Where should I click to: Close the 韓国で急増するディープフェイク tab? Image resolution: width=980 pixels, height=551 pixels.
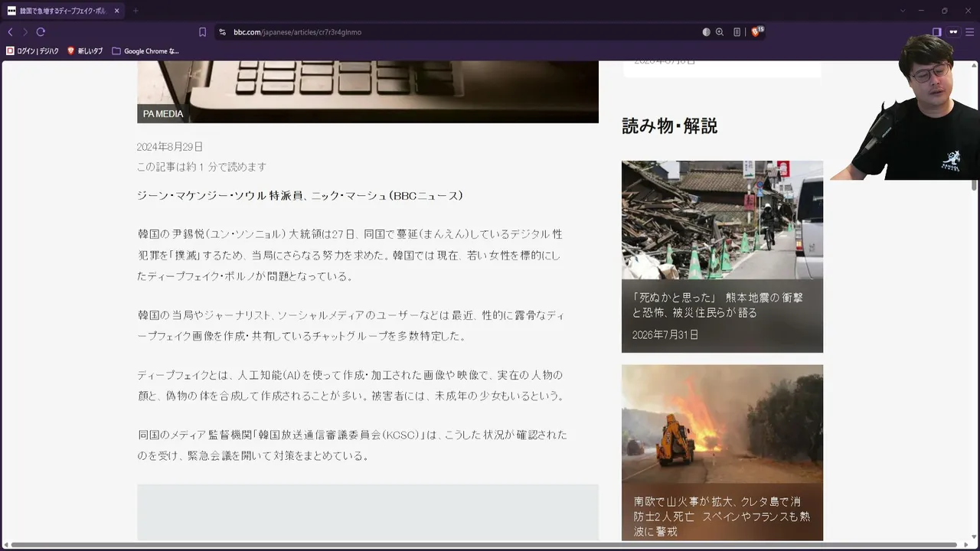pos(117,11)
